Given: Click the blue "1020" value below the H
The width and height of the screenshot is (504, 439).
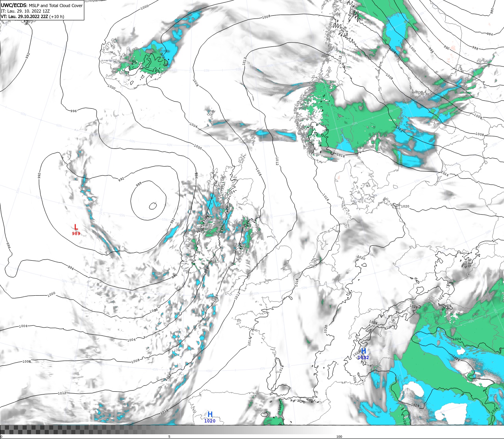Looking at the screenshot, I should tap(210, 421).
